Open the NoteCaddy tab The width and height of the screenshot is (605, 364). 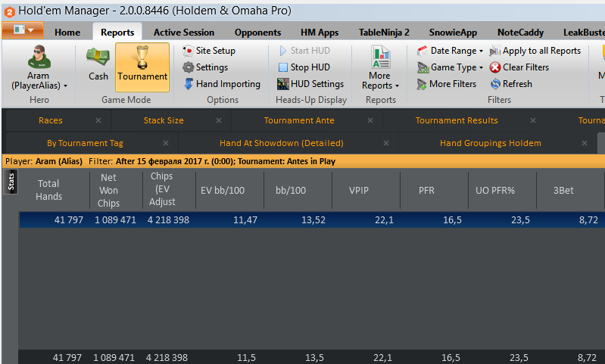(520, 33)
